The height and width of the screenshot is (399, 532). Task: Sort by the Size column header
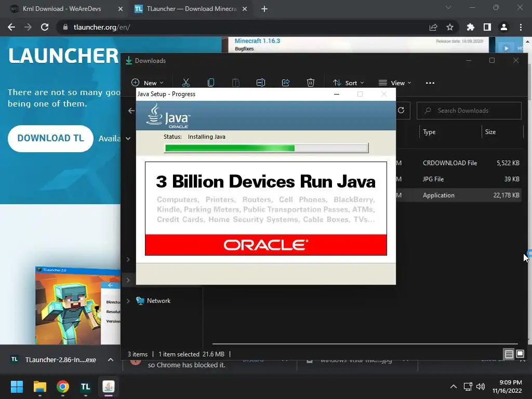pos(490,132)
